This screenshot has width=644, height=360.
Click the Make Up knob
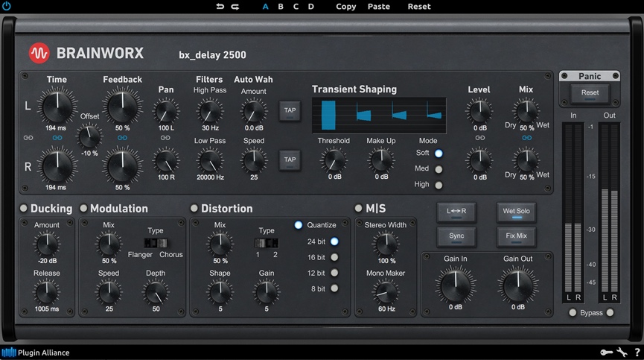coord(380,160)
